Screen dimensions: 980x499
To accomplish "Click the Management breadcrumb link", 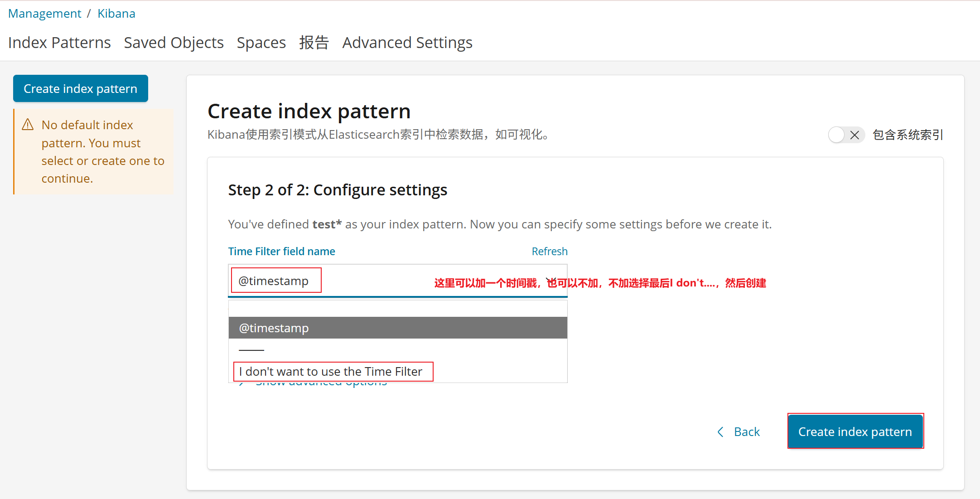I will tap(44, 14).
